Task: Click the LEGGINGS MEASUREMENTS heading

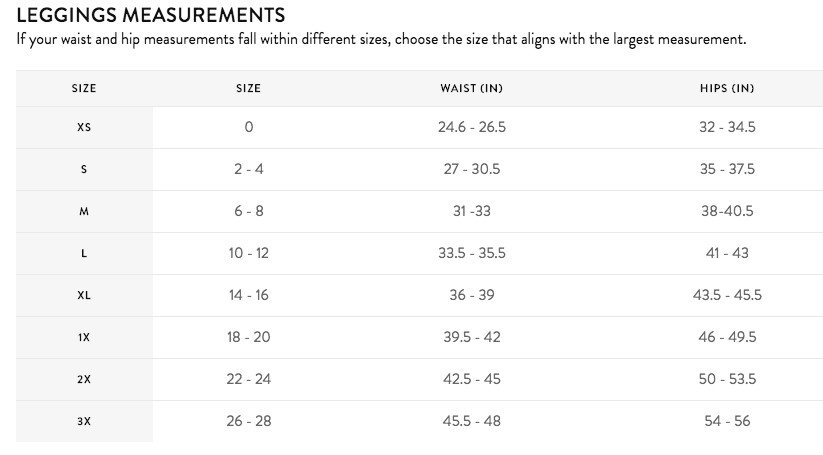Action: (151, 15)
